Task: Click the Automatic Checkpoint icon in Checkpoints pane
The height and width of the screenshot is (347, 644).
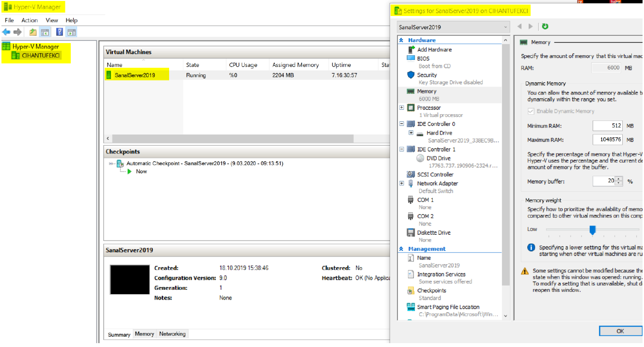Action: (x=120, y=164)
